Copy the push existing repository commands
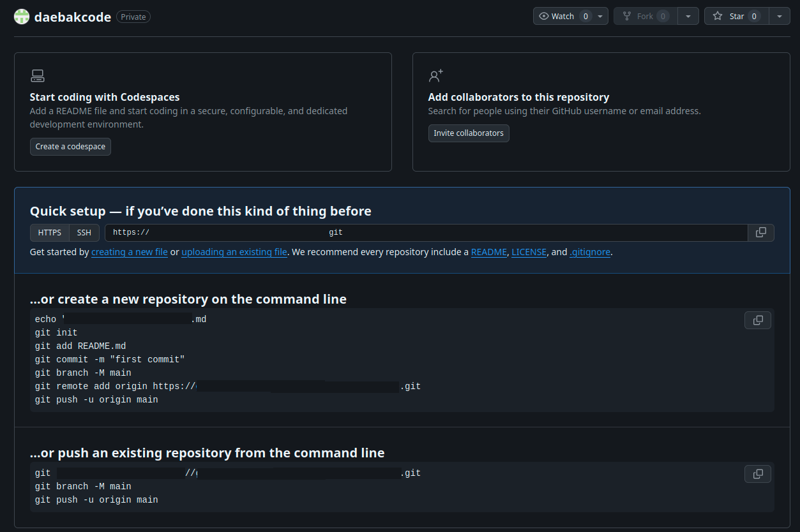This screenshot has width=800, height=532. coord(757,474)
